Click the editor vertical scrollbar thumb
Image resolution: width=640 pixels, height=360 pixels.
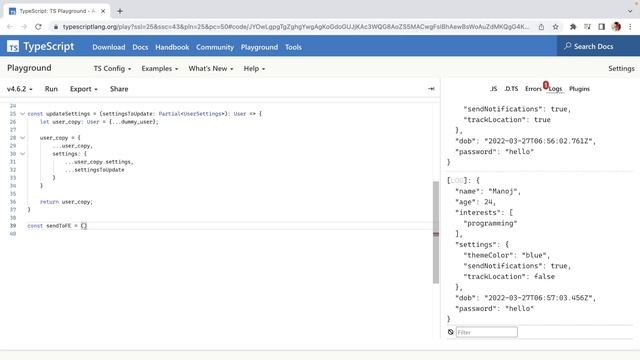(436, 232)
